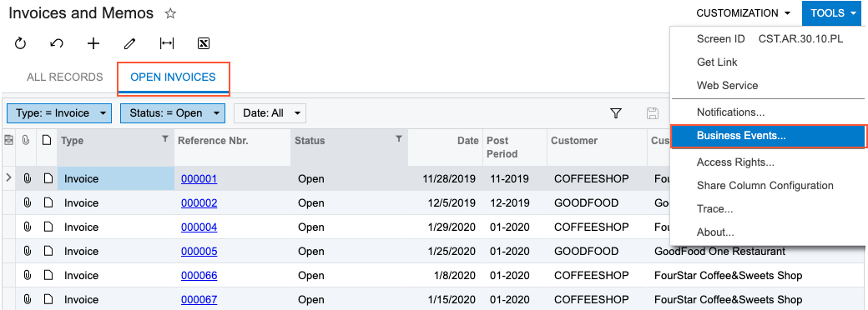Choose Access Rights... from Tools menu
Screen dimensions: 868x310
(735, 162)
